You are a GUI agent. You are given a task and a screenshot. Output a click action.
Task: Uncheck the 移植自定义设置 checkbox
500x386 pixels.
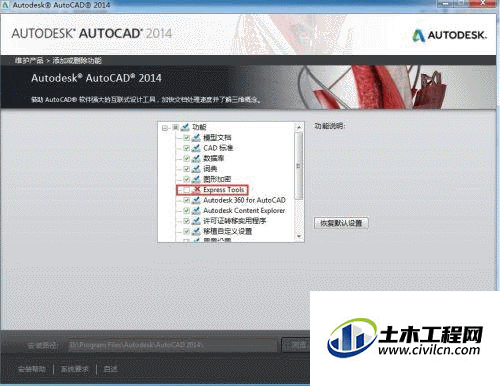187,232
